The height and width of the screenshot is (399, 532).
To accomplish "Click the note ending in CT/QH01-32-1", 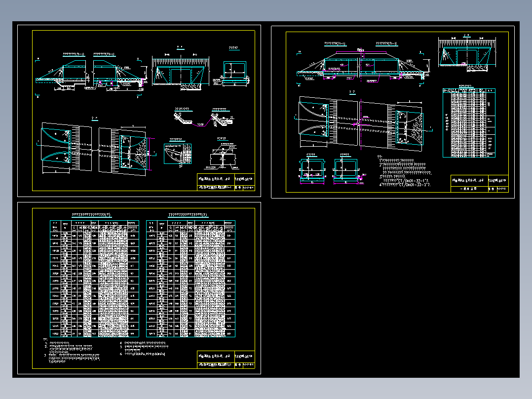I will click(405, 180).
